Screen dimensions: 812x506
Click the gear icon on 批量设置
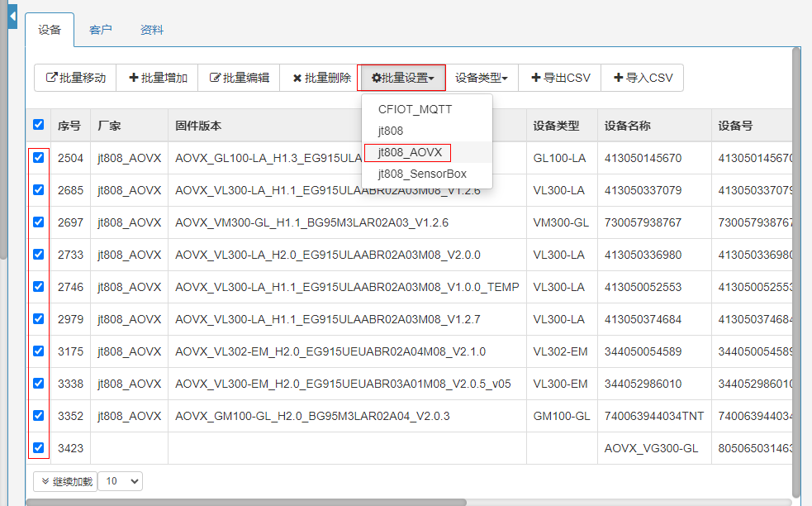point(376,78)
